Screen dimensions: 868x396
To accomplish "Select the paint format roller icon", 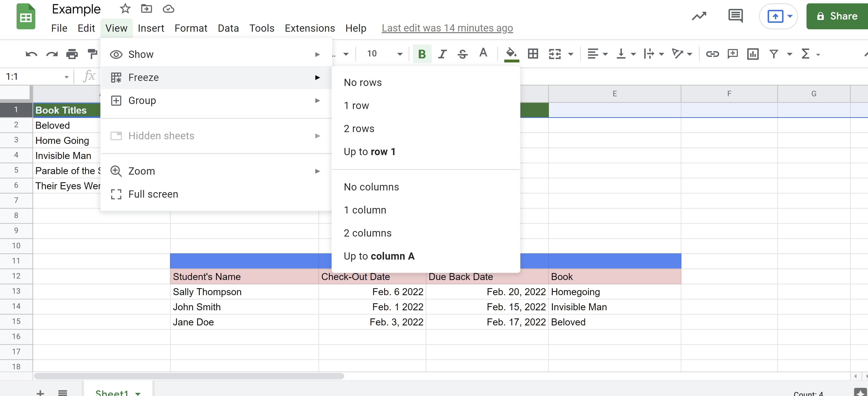I will [92, 54].
